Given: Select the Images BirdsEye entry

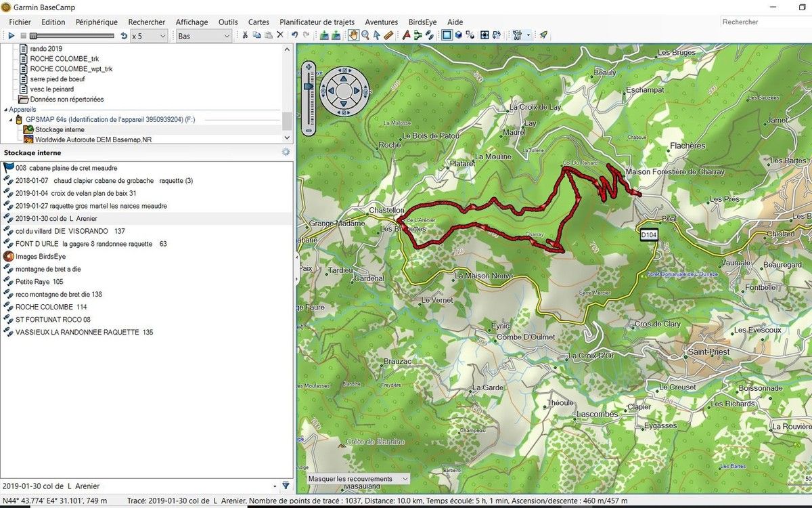Looking at the screenshot, I should tap(40, 256).
